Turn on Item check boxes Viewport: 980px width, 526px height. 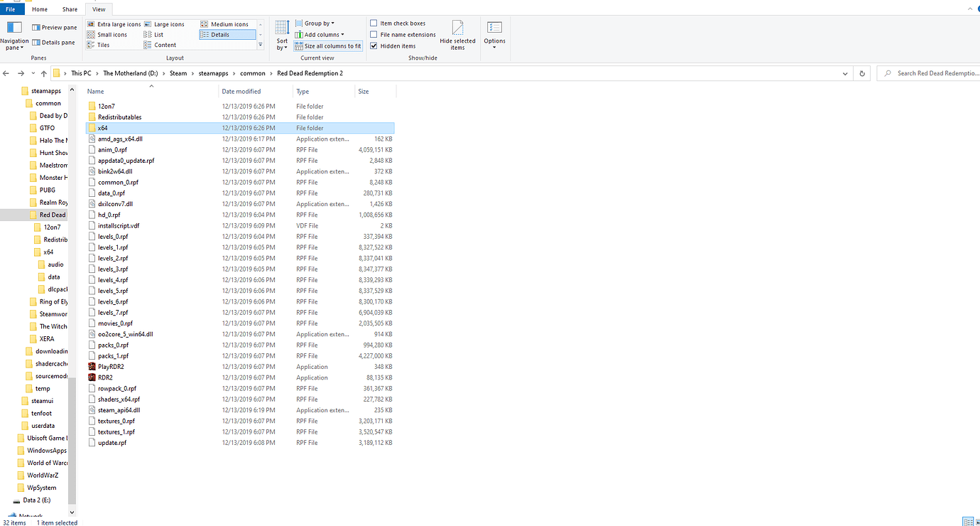[x=374, y=22]
